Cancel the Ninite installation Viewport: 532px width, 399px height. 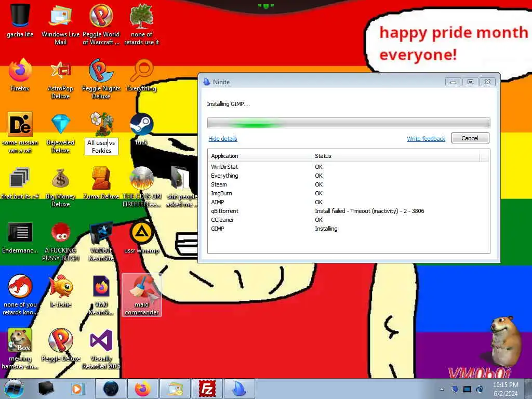coord(470,138)
